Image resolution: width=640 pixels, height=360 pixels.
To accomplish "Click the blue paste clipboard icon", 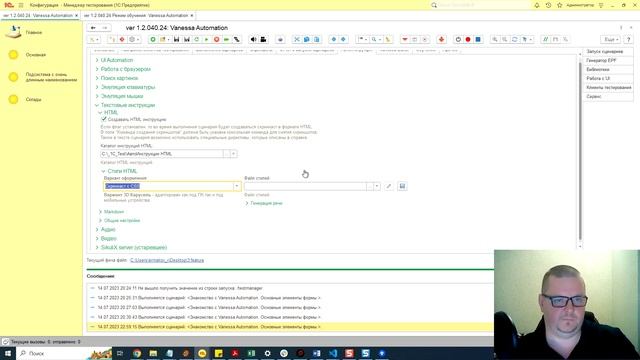I will (317, 40).
